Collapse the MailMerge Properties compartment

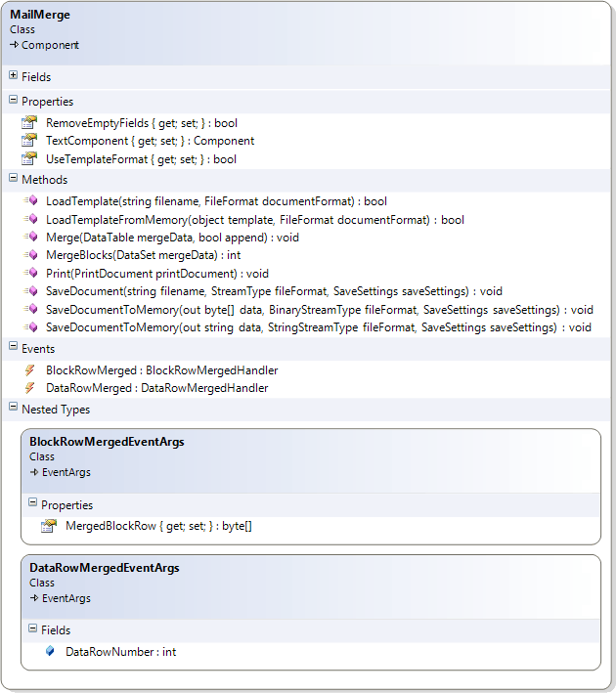(x=14, y=100)
